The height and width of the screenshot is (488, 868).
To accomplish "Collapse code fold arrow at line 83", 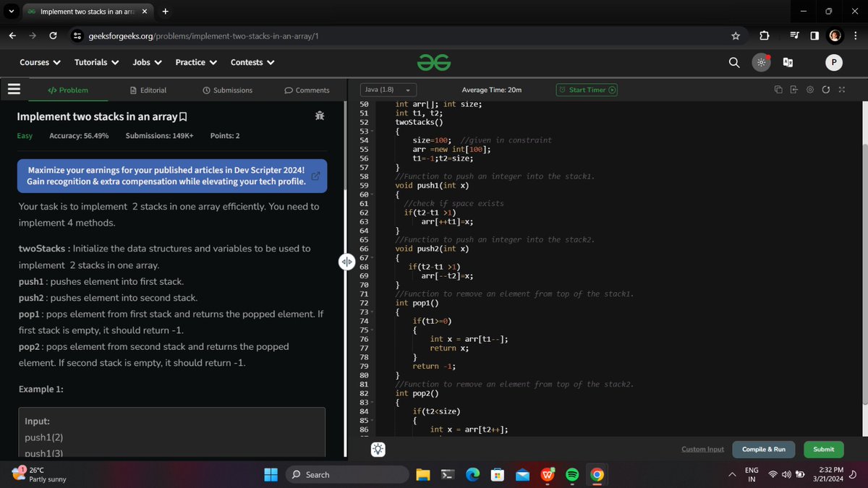I will [372, 403].
